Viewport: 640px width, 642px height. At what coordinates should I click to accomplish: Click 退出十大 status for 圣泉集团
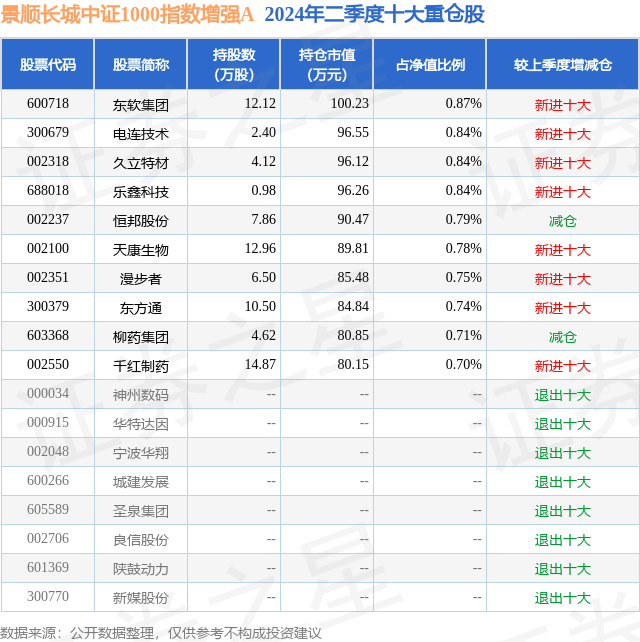pyautogui.click(x=563, y=512)
